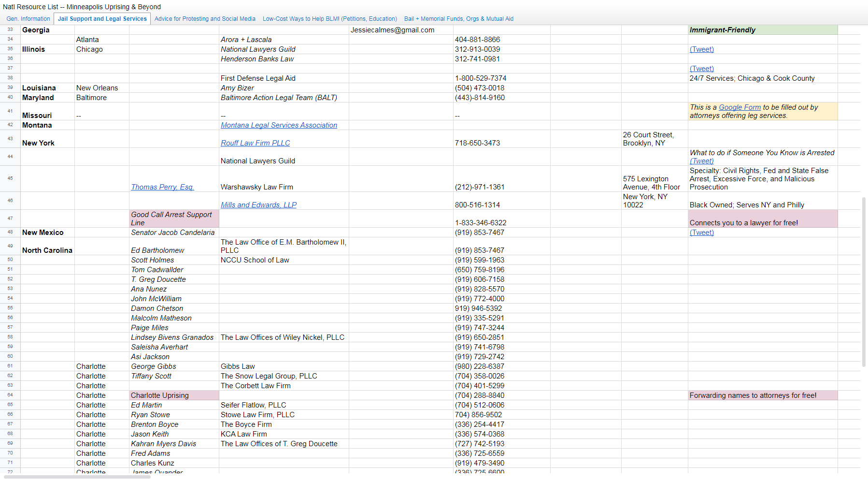Open the Tweet link in row 37
This screenshot has width=868, height=481.
[x=701, y=69]
